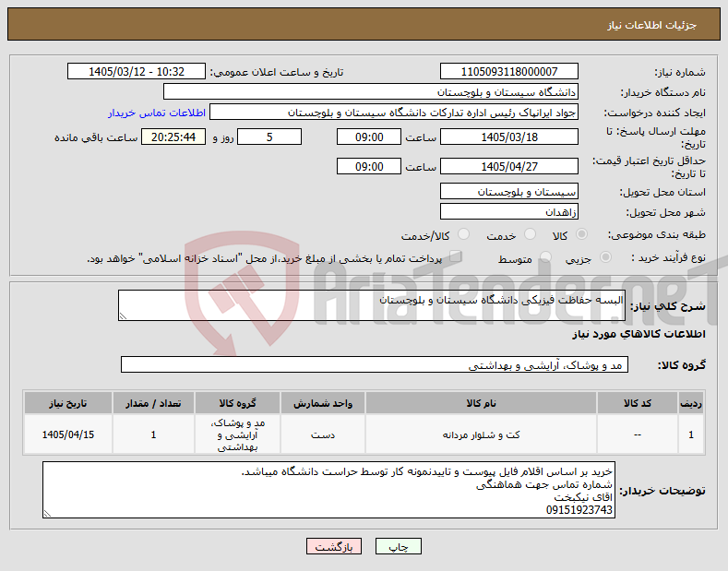The height and width of the screenshot is (571, 728).
Task: Click the بازگشت (back) button
Action: (x=334, y=546)
